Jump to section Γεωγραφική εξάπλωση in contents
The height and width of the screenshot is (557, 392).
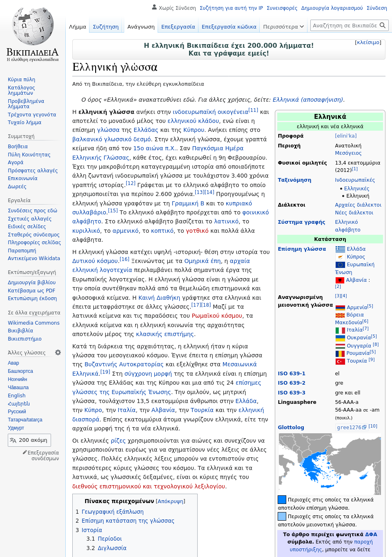pos(113,512)
